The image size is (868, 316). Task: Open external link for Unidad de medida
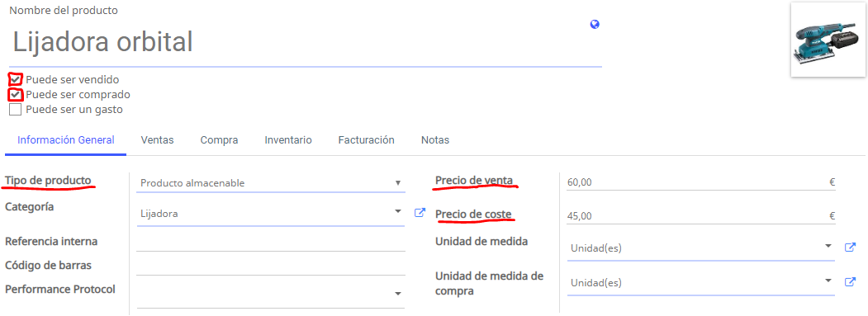coord(850,248)
